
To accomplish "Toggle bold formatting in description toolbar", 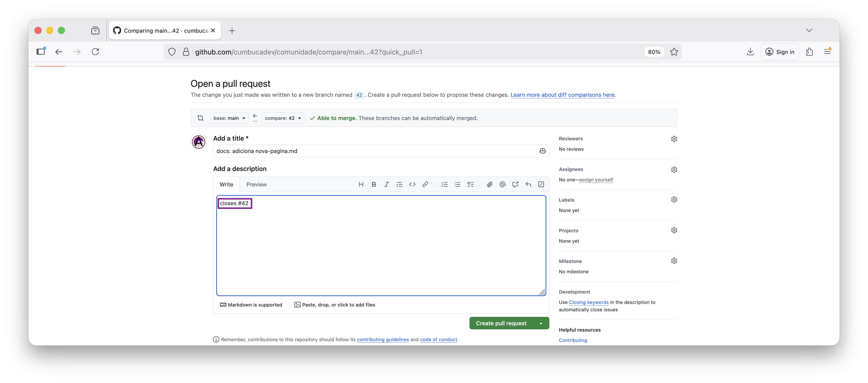I will (x=374, y=184).
